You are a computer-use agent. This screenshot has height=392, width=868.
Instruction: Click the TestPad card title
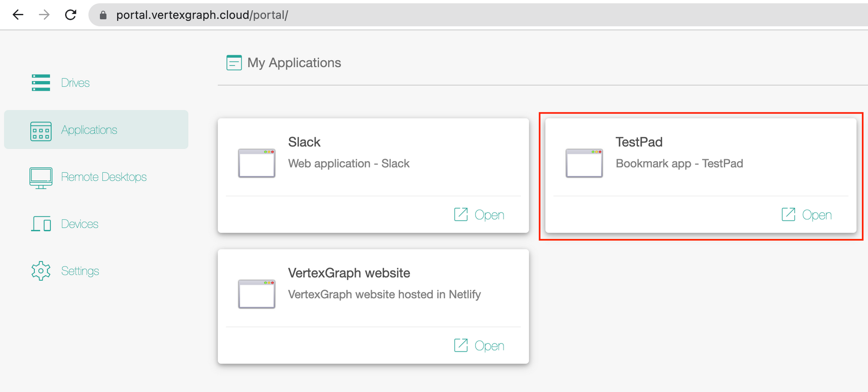coord(639,142)
